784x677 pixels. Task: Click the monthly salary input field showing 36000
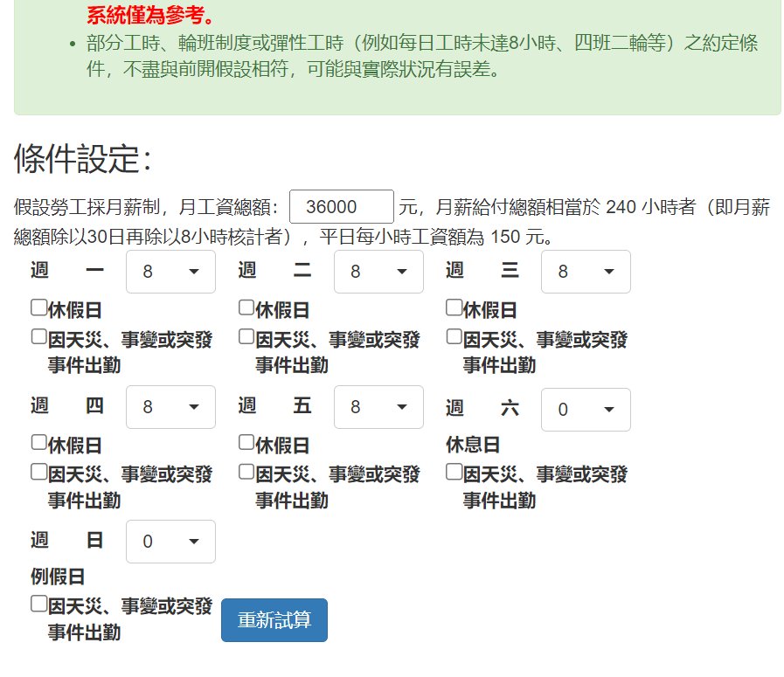coord(342,206)
